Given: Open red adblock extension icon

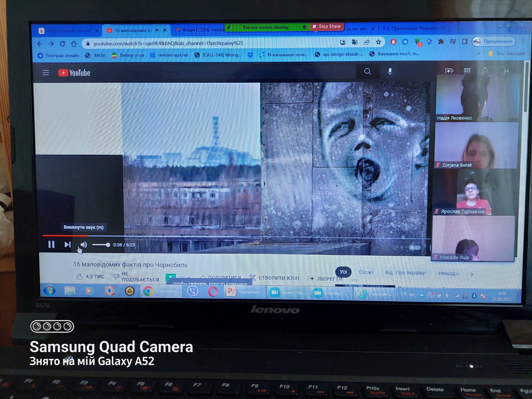Looking at the screenshot, I should pos(393,42).
